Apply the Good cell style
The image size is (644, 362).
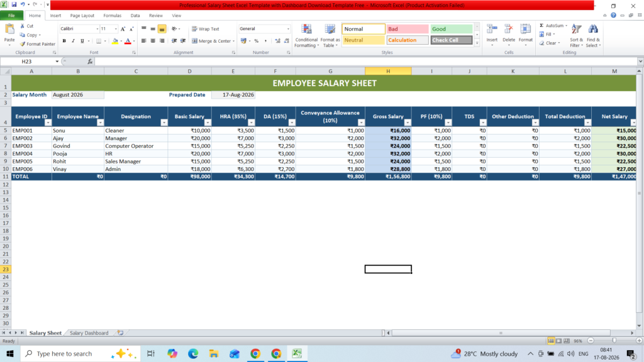(452, 29)
